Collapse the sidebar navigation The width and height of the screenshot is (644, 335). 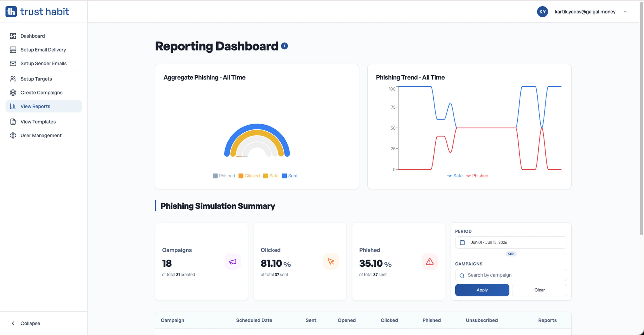point(25,323)
